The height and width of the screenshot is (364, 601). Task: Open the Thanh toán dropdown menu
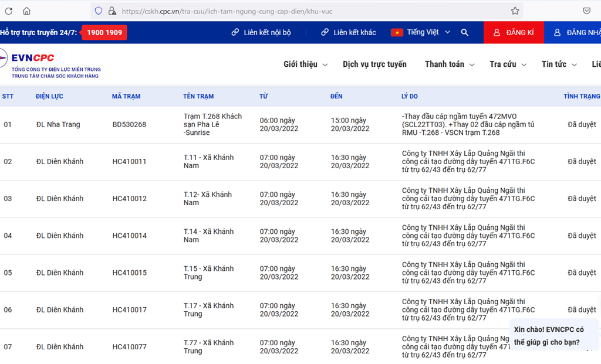(449, 64)
